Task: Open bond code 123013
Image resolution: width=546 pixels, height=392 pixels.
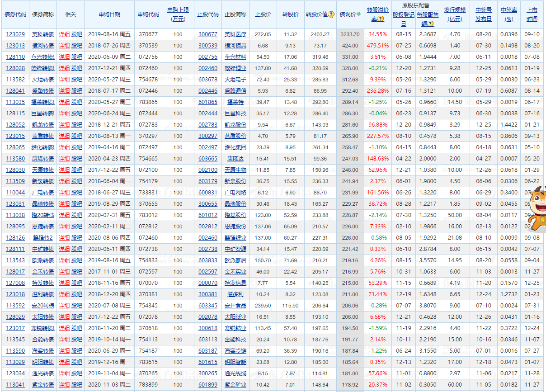Action: 15,46
